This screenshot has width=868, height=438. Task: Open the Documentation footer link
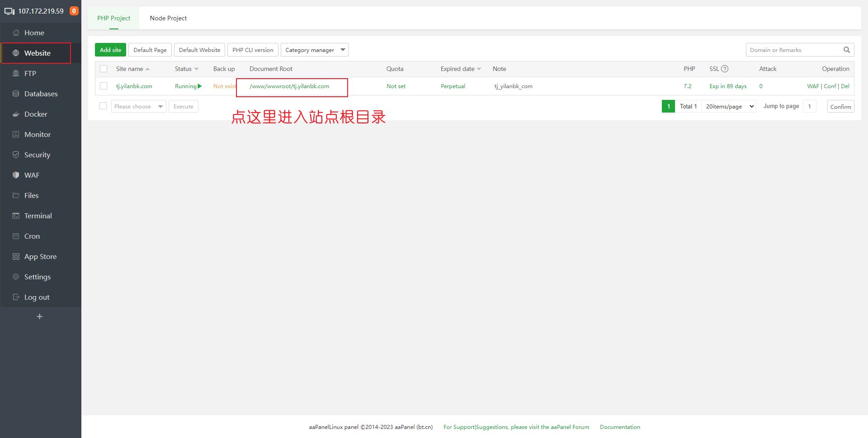coord(620,427)
